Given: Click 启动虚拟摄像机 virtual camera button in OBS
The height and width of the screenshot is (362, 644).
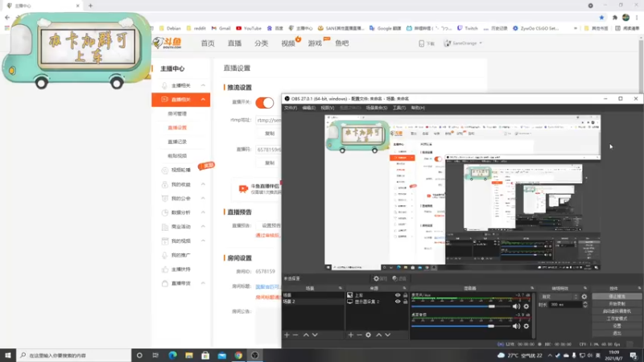Looking at the screenshot, I should pyautogui.click(x=617, y=311).
